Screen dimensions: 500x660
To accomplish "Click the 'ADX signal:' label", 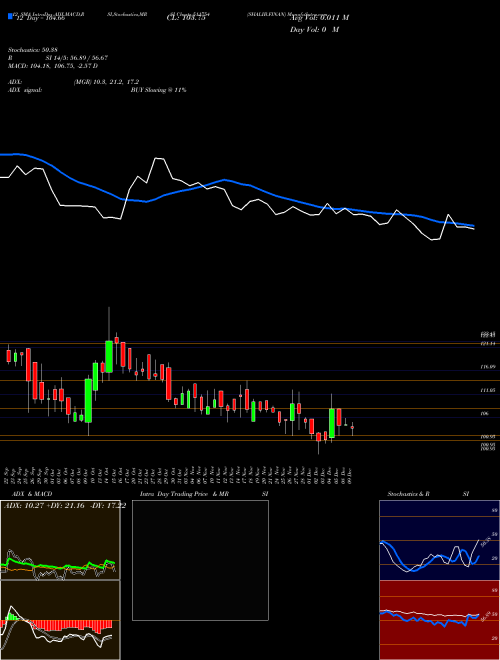I will click(x=25, y=90).
